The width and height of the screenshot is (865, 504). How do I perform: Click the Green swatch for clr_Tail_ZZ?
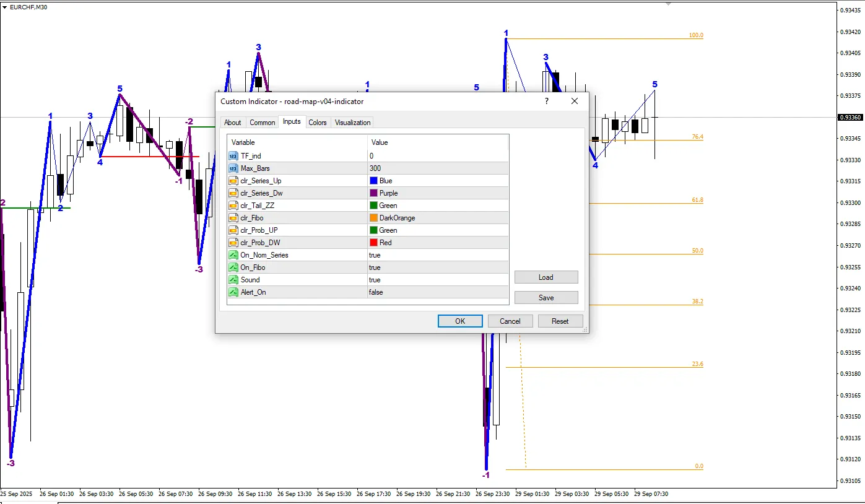[x=373, y=206]
